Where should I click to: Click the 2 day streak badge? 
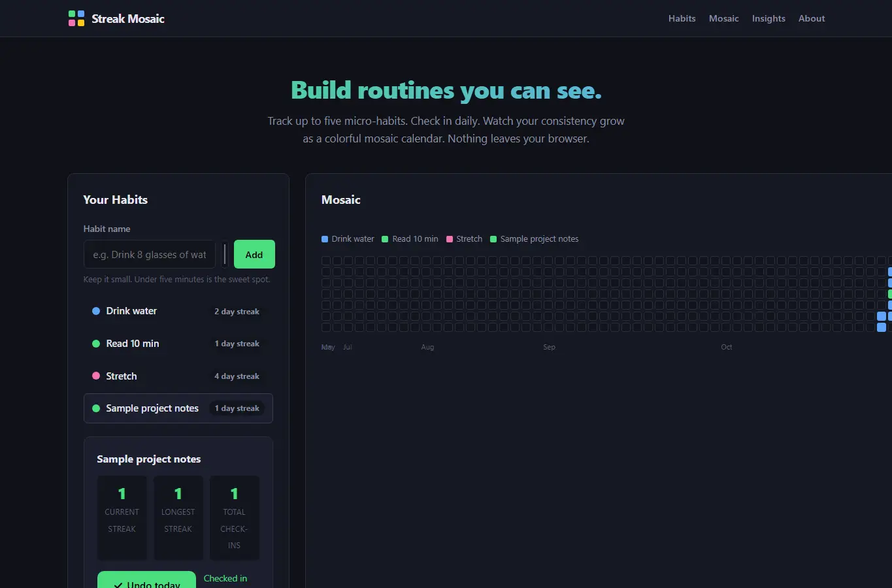tap(237, 312)
